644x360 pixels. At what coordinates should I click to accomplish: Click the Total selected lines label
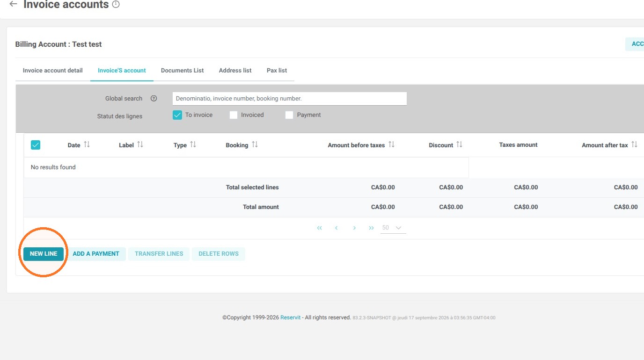(x=252, y=187)
